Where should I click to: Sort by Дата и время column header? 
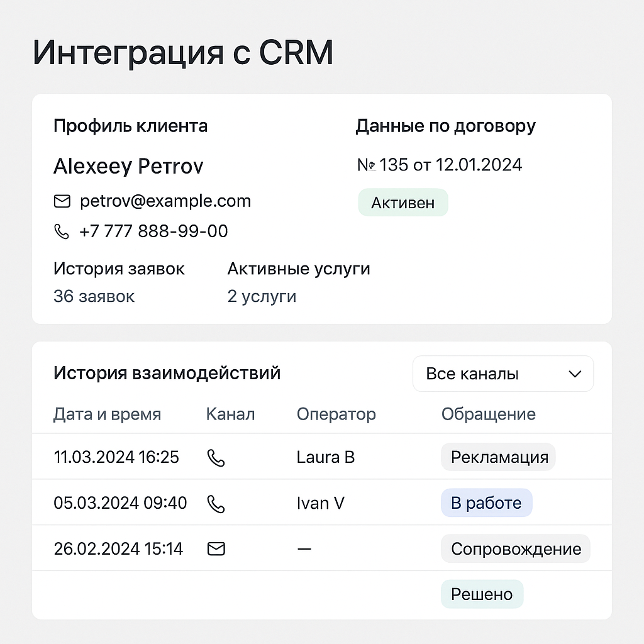click(x=107, y=414)
